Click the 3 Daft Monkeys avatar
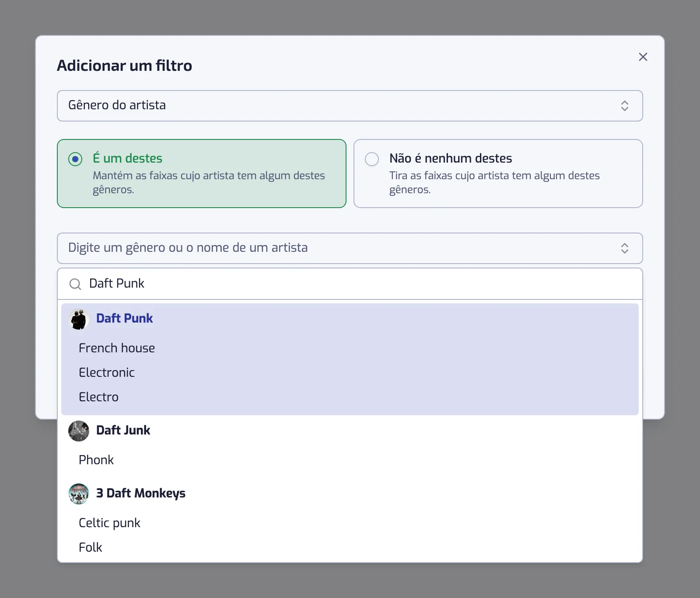The height and width of the screenshot is (598, 700). (x=79, y=494)
